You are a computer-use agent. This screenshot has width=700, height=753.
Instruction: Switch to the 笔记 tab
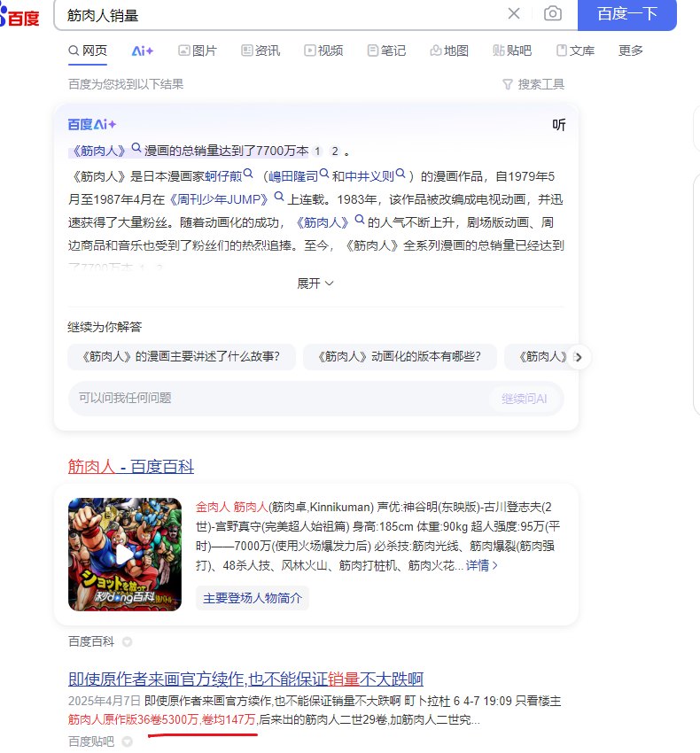(x=386, y=50)
